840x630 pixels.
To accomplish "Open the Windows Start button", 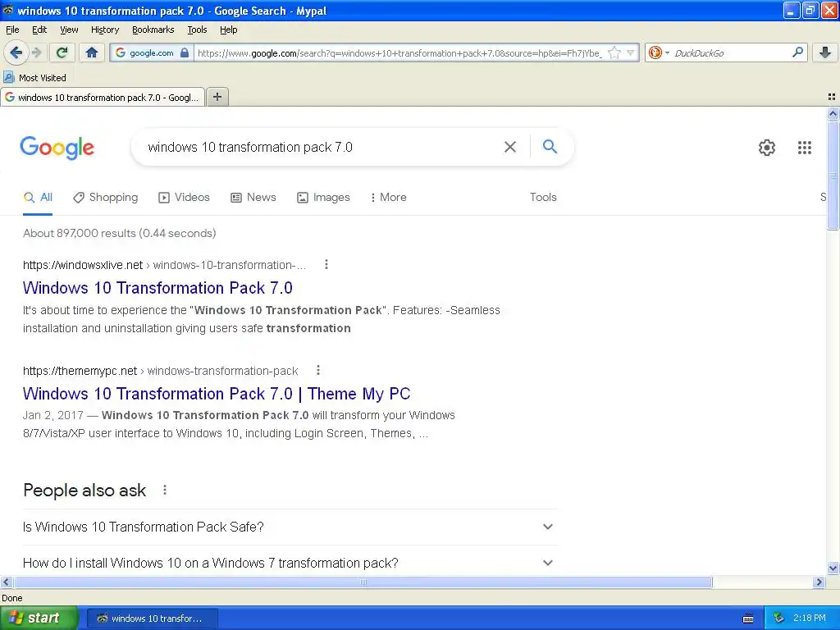I will 39,619.
